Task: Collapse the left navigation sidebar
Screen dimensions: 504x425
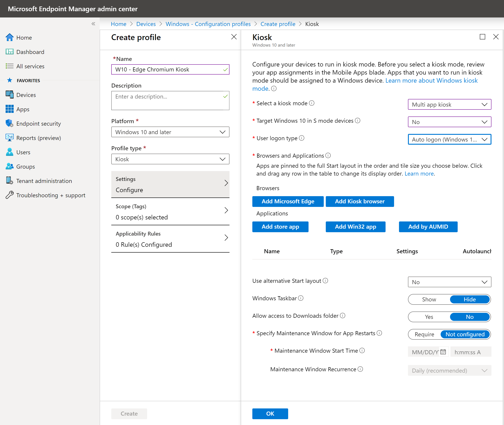Action: point(93,24)
